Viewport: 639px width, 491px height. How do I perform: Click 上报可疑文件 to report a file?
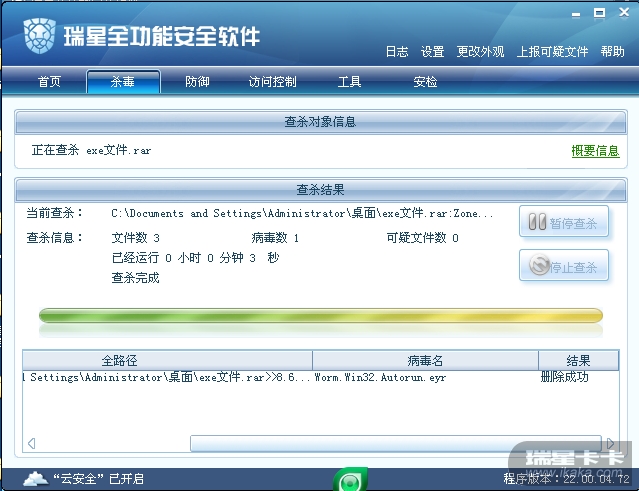click(552, 52)
